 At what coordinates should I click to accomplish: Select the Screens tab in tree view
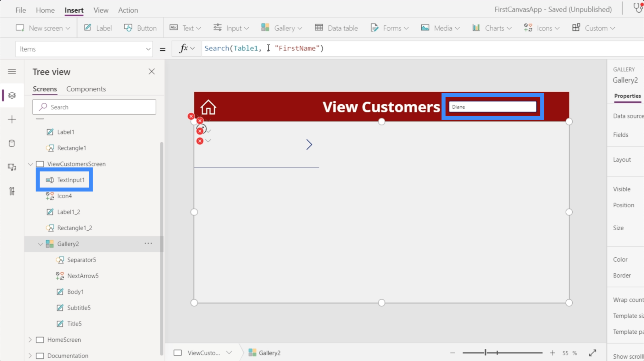[44, 89]
